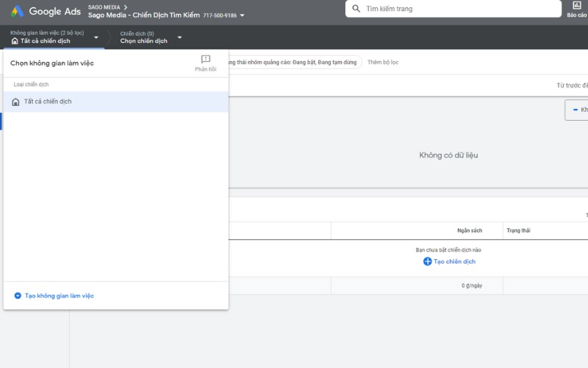Collapse the Không gian làm việc dropdown
Viewport: 588px width, 368px height.
click(96, 38)
